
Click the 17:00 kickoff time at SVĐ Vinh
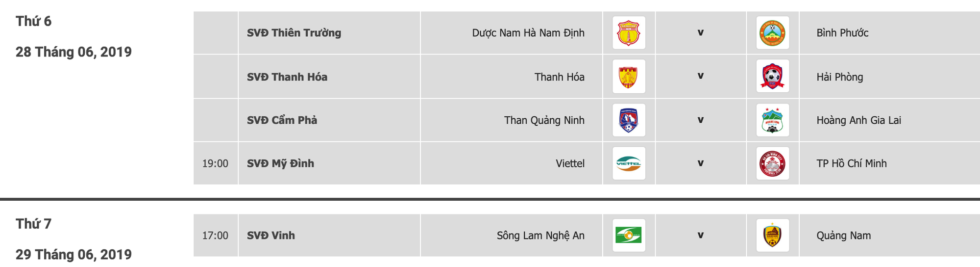[x=215, y=236]
